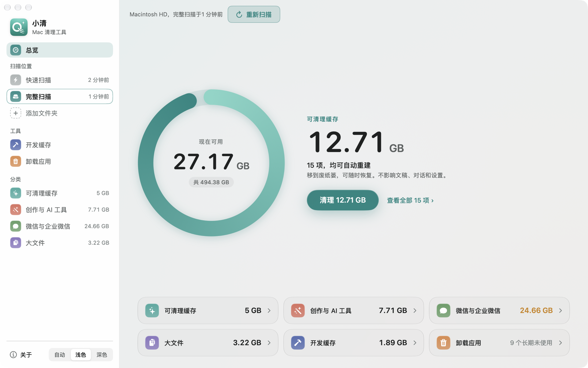
Task: Click the 小清 app logo icon
Action: pyautogui.click(x=19, y=27)
